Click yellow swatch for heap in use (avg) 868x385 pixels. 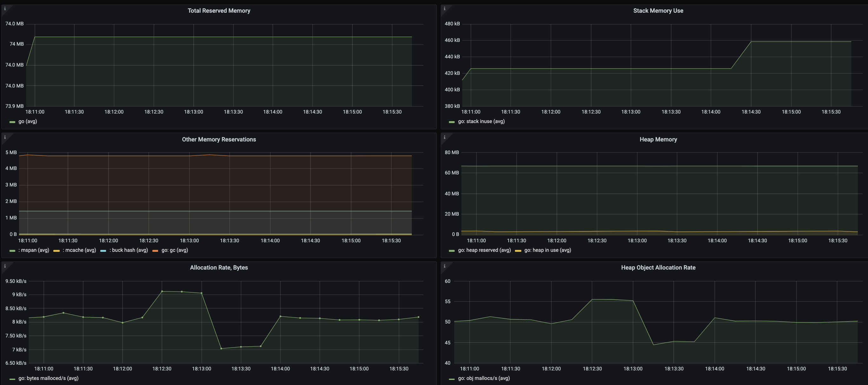tap(518, 251)
